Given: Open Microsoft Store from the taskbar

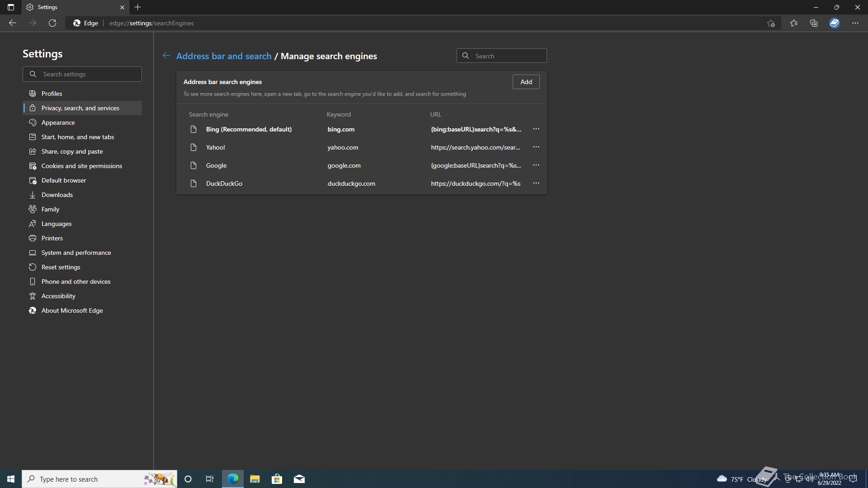Looking at the screenshot, I should coord(277,479).
